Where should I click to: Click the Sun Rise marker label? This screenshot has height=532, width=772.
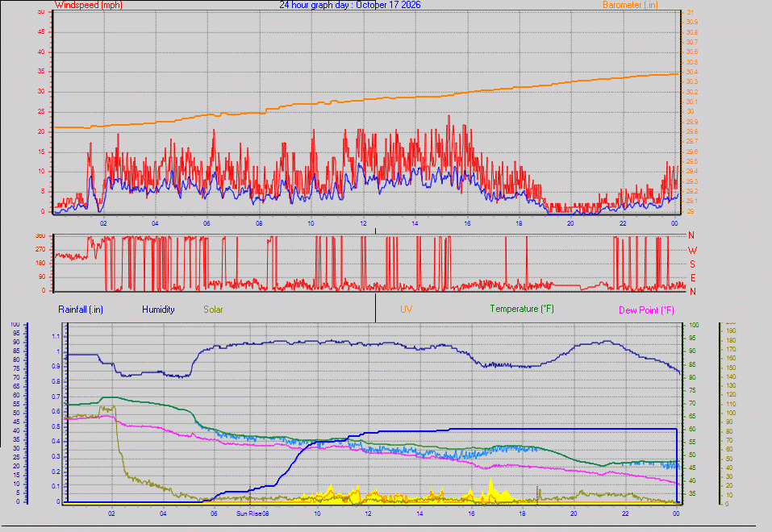[x=248, y=513]
